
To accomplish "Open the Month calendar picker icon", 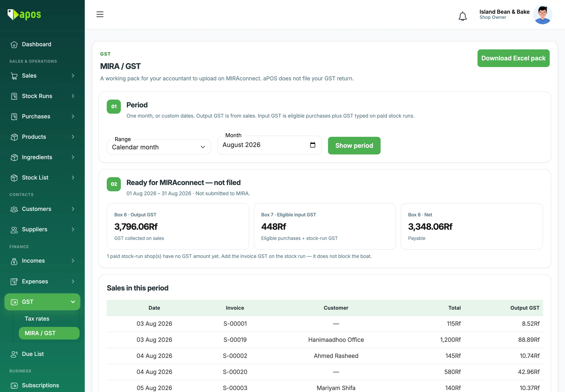I will tap(313, 145).
